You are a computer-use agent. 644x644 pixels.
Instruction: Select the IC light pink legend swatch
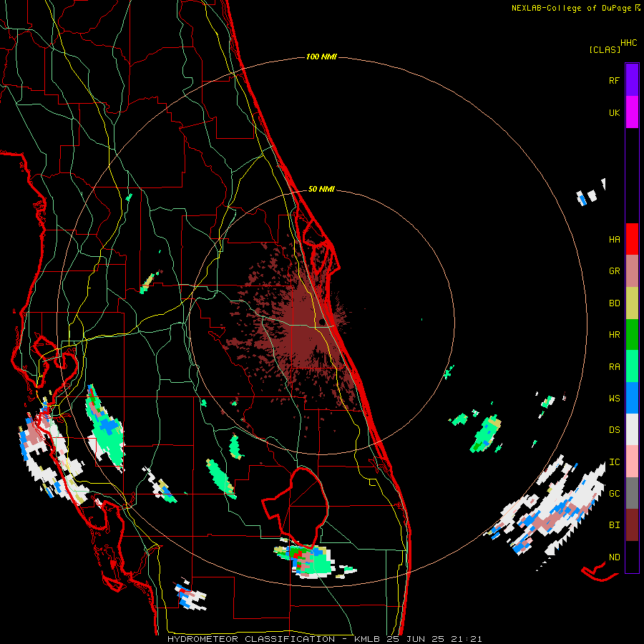coord(632,462)
